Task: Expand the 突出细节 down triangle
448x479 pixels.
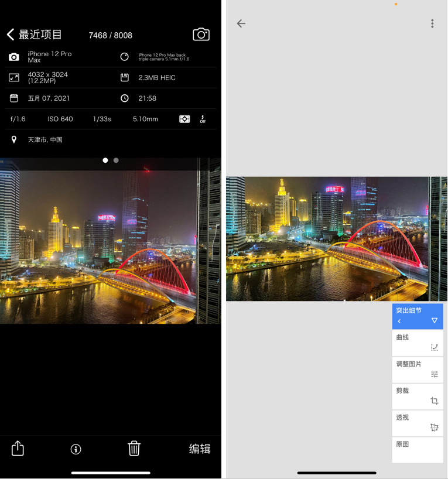Action: 435,321
